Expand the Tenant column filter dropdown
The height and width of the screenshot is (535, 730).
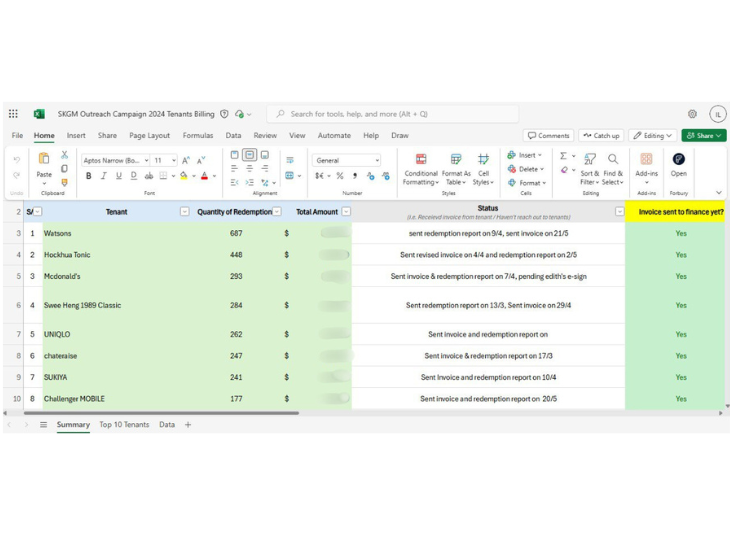pos(184,212)
